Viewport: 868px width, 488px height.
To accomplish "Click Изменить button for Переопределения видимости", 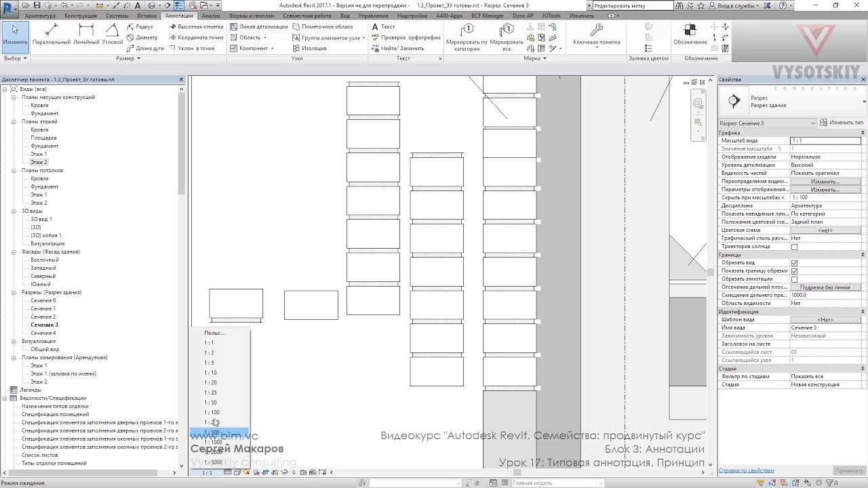I will pos(825,182).
